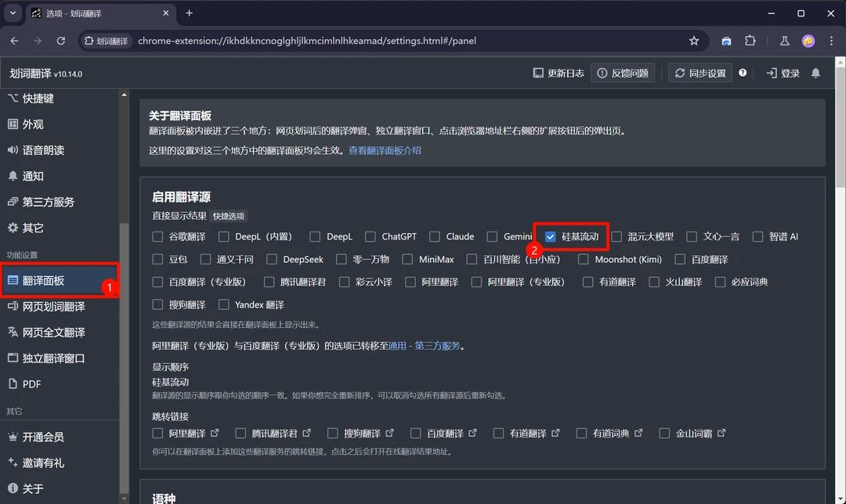Open external link icon beside 腾讯翻译君 jump link
This screenshot has height=504, width=846.
[306, 433]
